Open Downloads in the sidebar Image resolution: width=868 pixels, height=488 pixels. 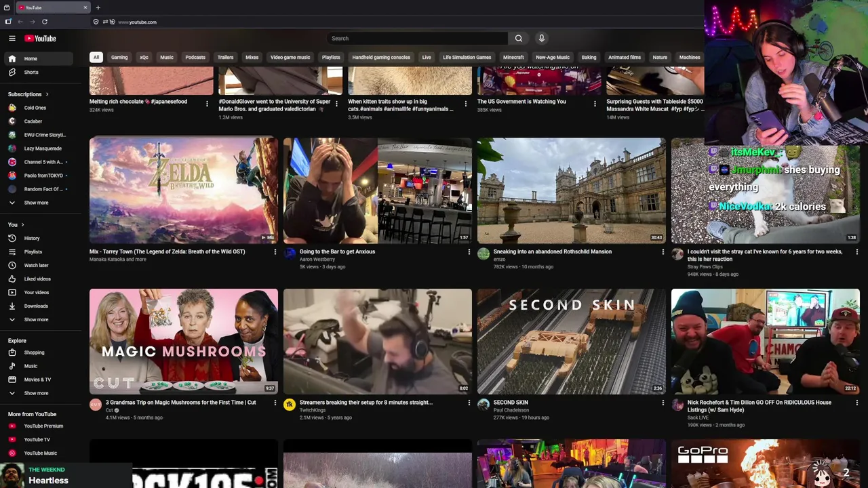click(38, 306)
